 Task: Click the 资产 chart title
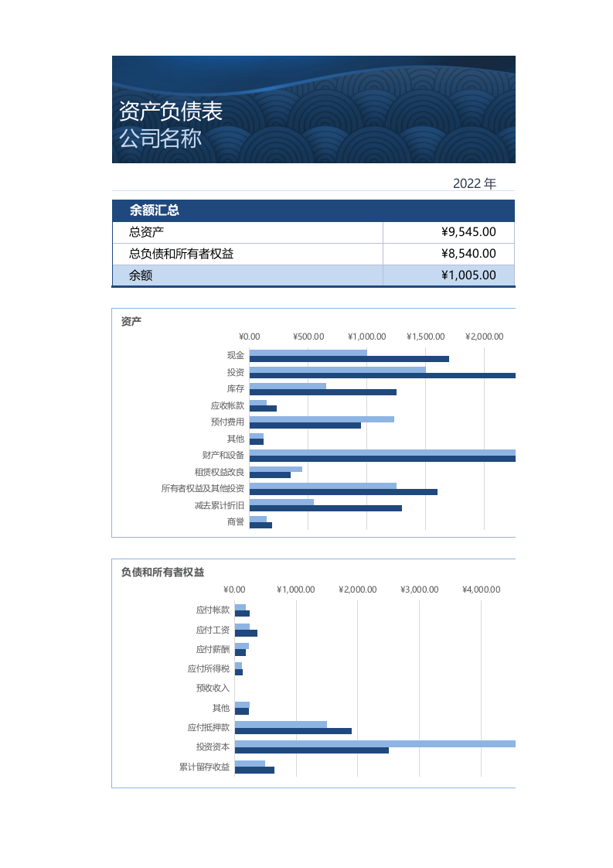[131, 321]
